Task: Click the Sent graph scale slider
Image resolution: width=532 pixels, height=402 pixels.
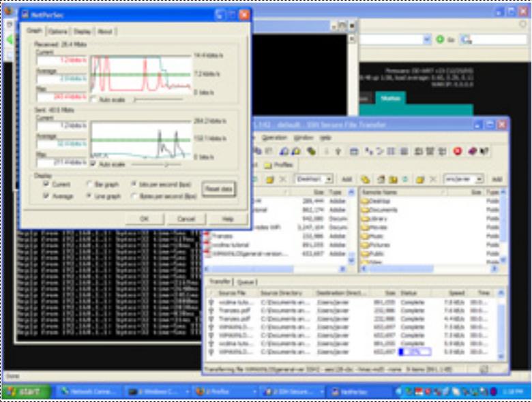Action: point(164,164)
